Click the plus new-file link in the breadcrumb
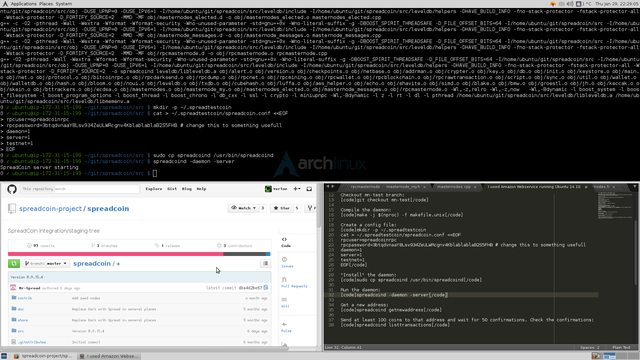 click(118, 264)
